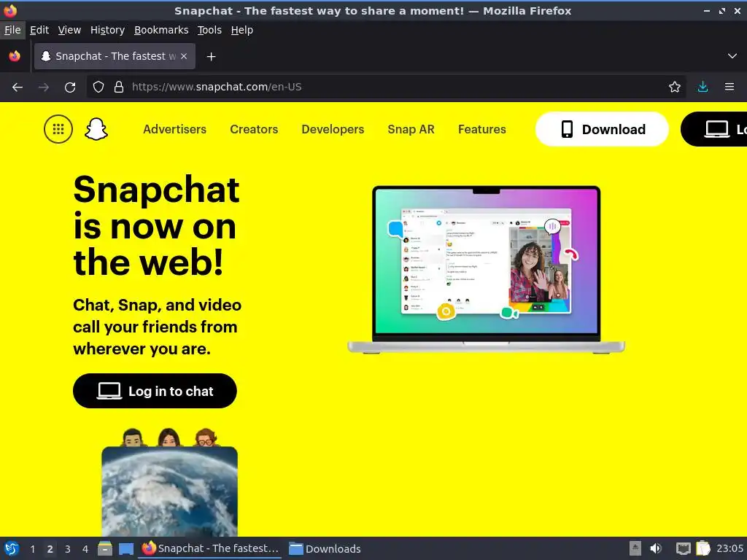Click the white Download button
This screenshot has height=560, width=747.
point(602,129)
